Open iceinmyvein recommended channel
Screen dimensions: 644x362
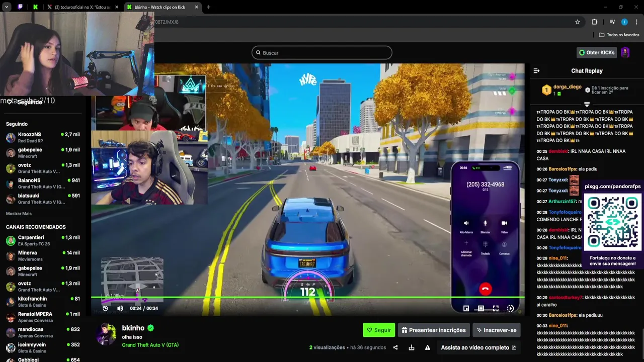point(43,348)
